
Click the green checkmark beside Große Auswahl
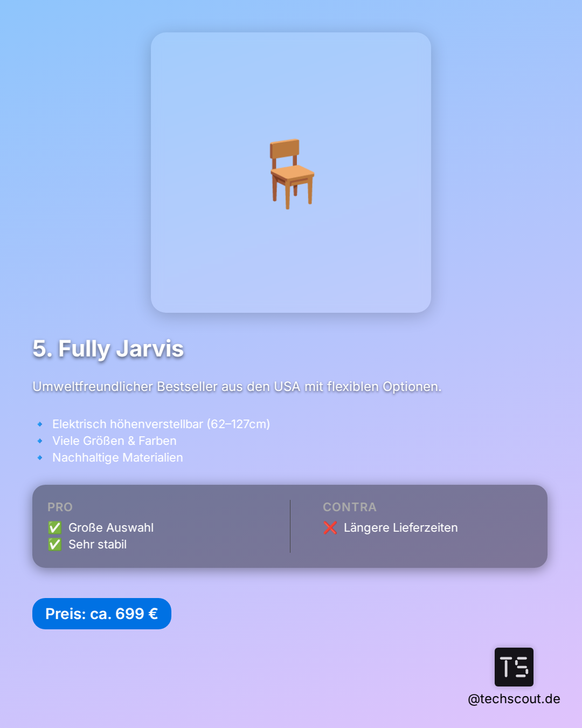[55, 528]
